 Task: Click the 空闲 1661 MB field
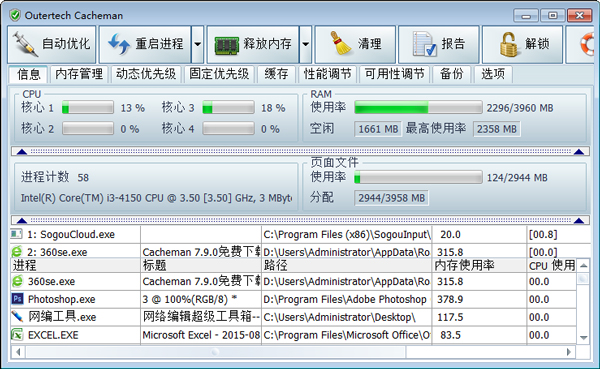(x=378, y=129)
